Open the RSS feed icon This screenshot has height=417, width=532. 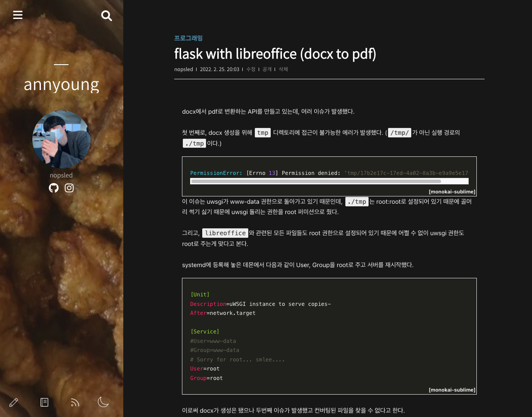tap(75, 402)
